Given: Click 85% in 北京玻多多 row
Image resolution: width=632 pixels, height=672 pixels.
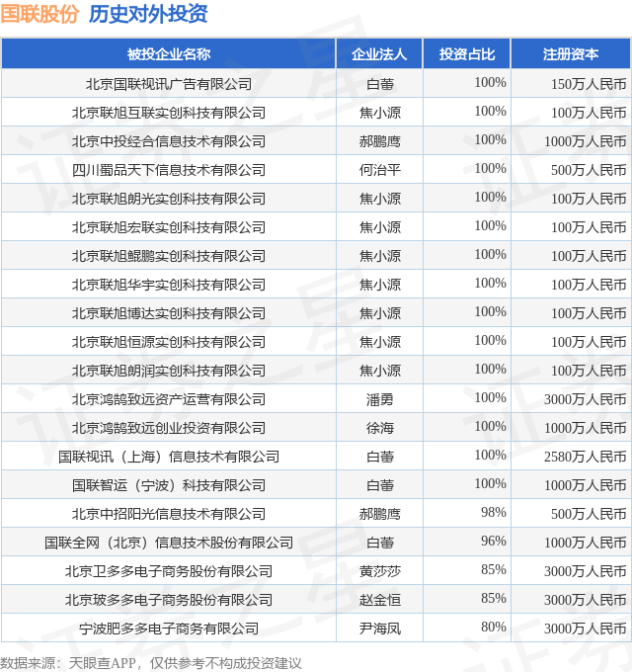Looking at the screenshot, I should [494, 598].
